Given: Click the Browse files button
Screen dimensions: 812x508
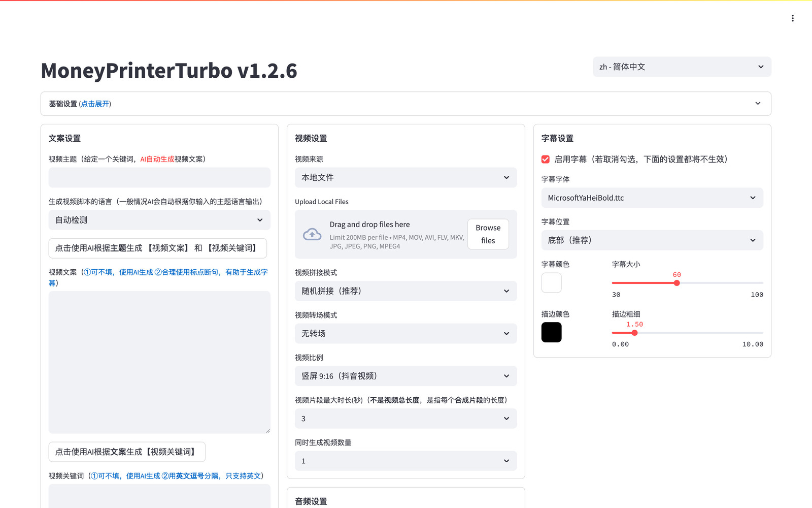Looking at the screenshot, I should [x=488, y=234].
